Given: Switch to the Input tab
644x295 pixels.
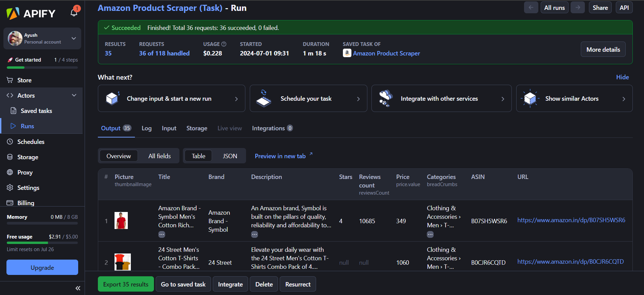Looking at the screenshot, I should pyautogui.click(x=169, y=128).
